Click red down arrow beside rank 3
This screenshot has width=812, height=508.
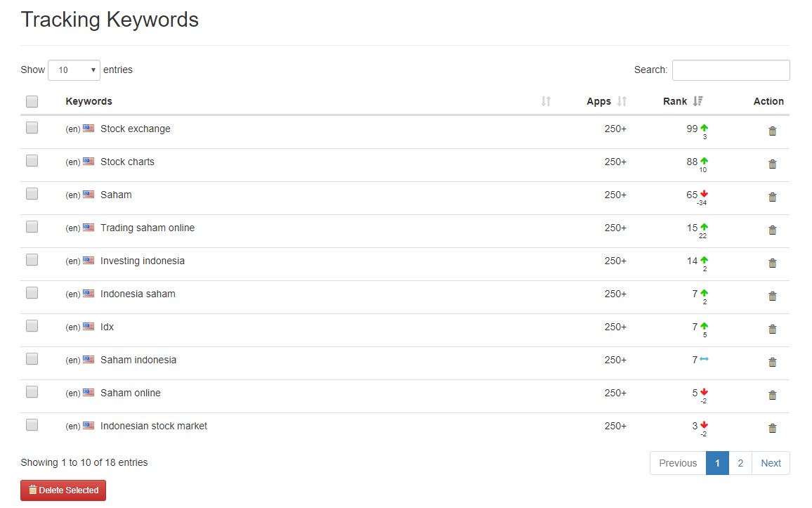pos(705,425)
